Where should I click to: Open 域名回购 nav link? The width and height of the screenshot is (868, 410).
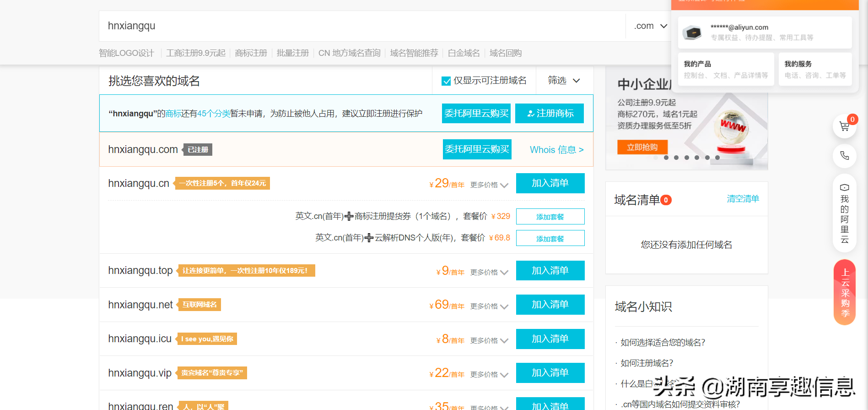(x=506, y=53)
